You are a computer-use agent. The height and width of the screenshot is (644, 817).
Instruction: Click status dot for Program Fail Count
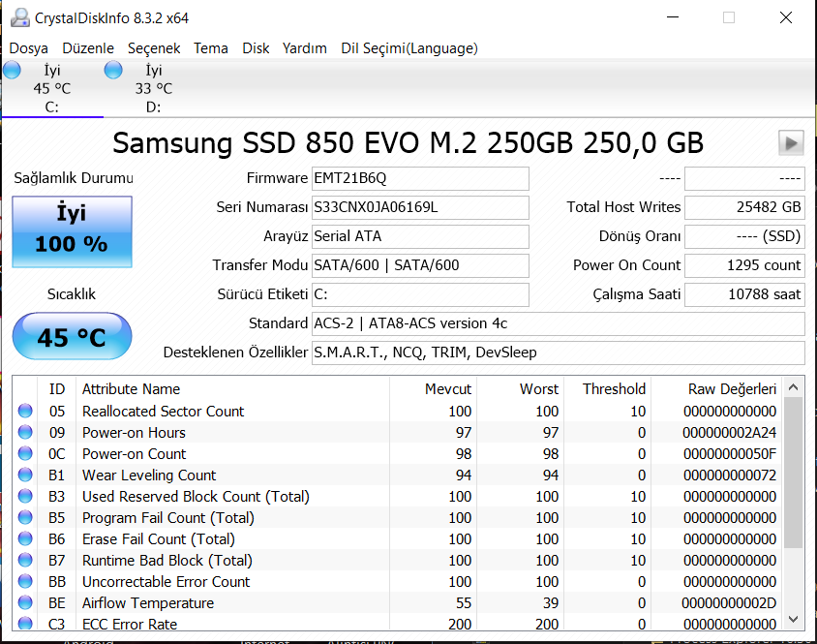click(25, 517)
